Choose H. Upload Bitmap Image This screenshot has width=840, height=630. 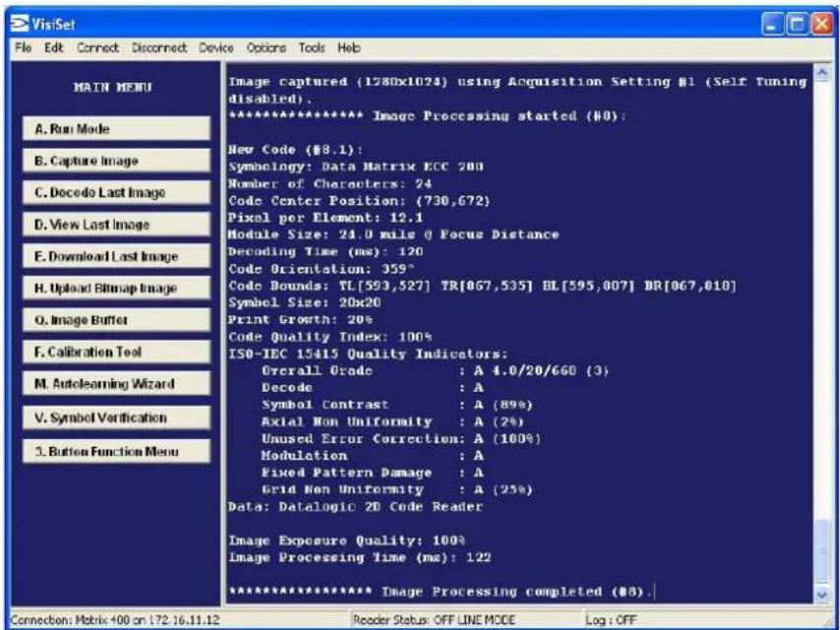(x=116, y=288)
